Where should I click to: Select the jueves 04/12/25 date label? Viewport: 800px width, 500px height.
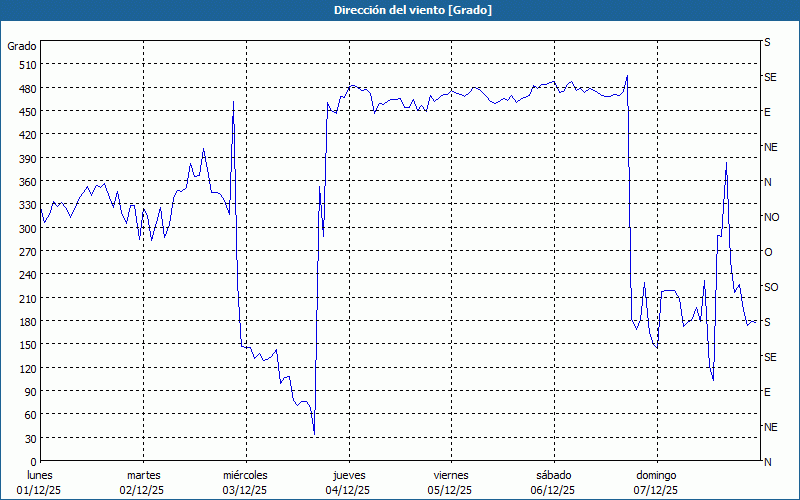(x=348, y=483)
